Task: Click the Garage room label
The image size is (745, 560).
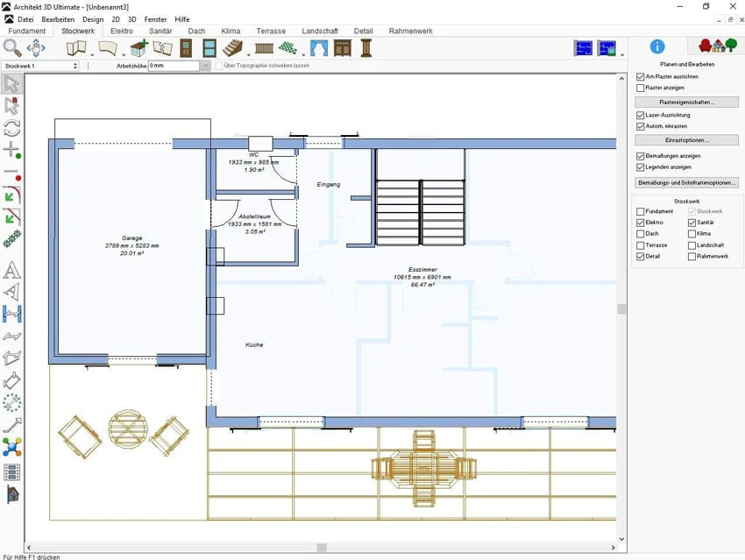Action: tap(131, 238)
